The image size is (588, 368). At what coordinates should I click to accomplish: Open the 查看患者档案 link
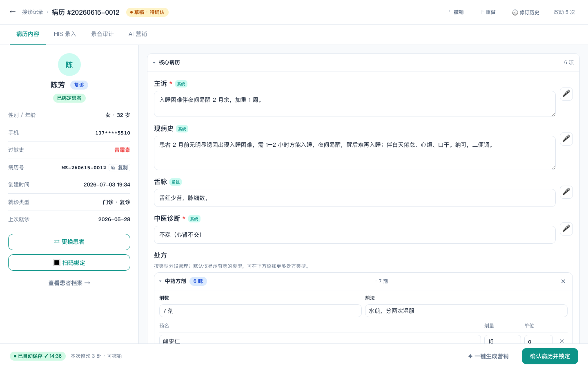pos(69,283)
